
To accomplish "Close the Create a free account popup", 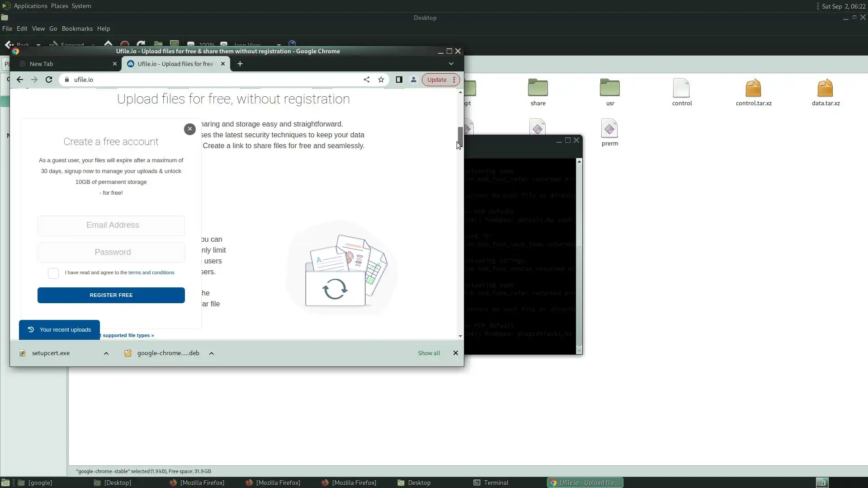I will pos(190,129).
